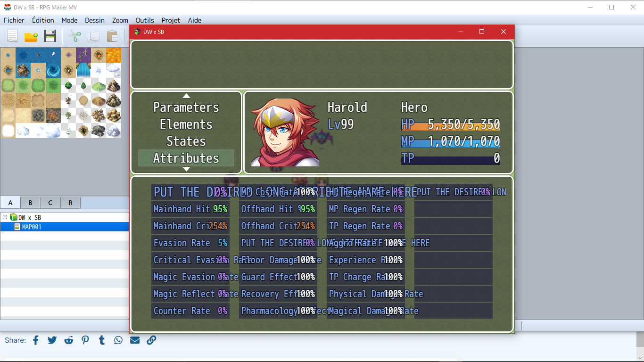The width and height of the screenshot is (644, 362).
Task: Open the Zoom menu
Action: tap(120, 20)
